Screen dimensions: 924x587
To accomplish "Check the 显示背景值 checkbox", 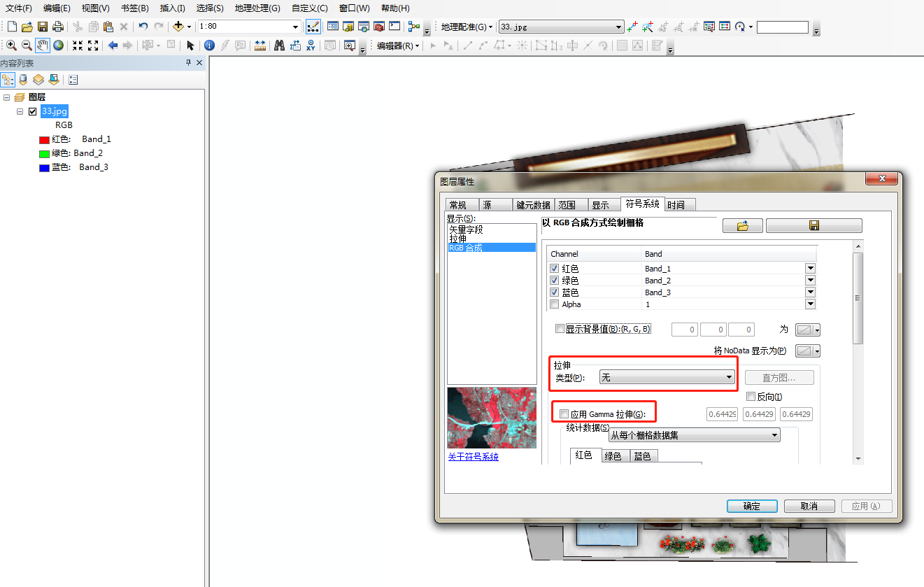I will (559, 328).
